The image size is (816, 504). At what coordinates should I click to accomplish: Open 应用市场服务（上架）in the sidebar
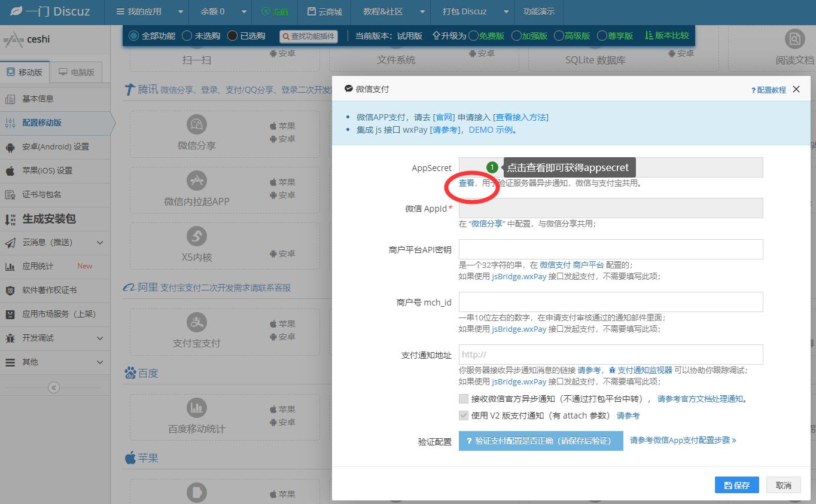(55, 314)
